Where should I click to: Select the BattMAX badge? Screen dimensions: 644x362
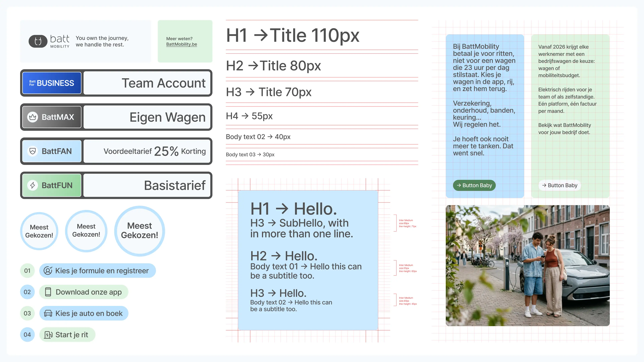coord(52,117)
